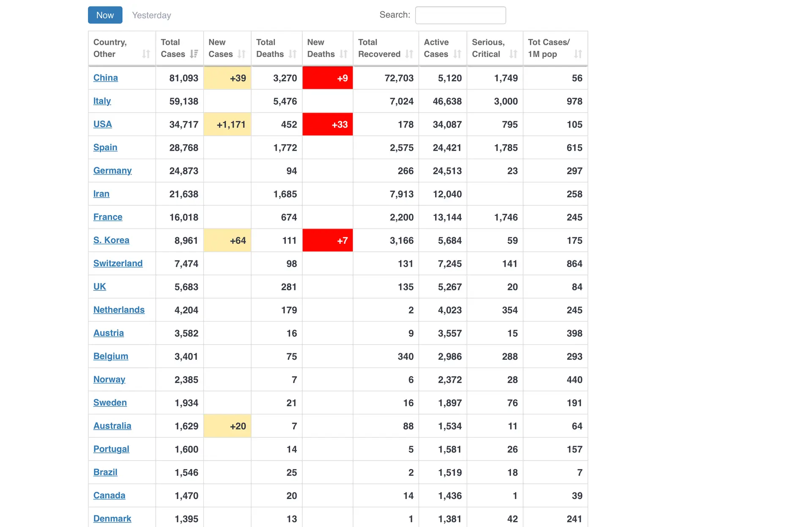Open the China country link
This screenshot has height=527, width=812.
coord(105,78)
